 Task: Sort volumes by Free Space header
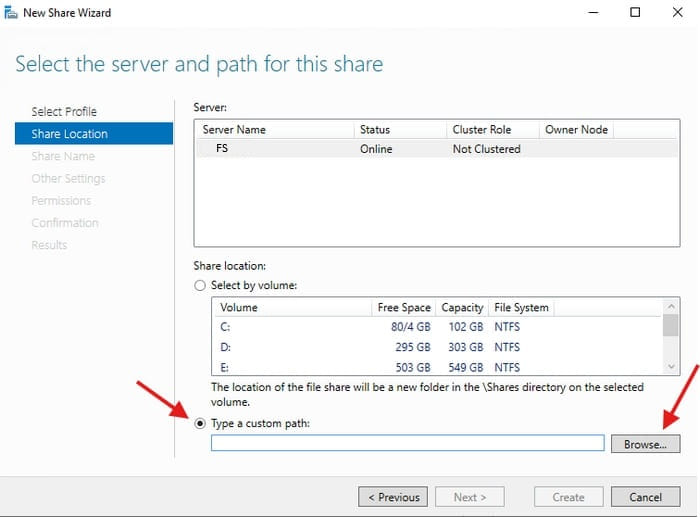click(x=404, y=308)
